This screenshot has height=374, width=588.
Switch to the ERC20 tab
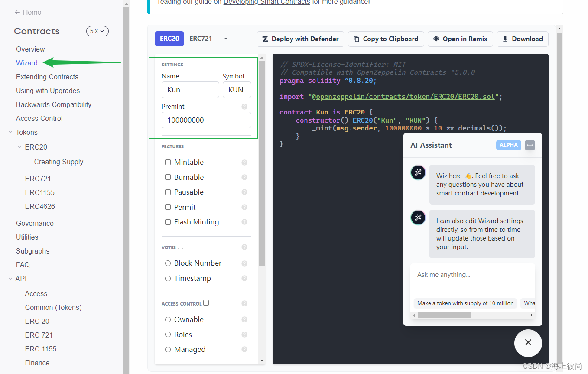(x=169, y=39)
